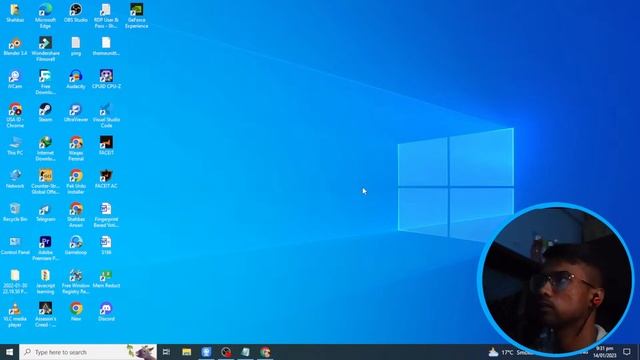This screenshot has height=360, width=640.
Task: Open the Recycle Bin icon
Action: [x=15, y=212]
